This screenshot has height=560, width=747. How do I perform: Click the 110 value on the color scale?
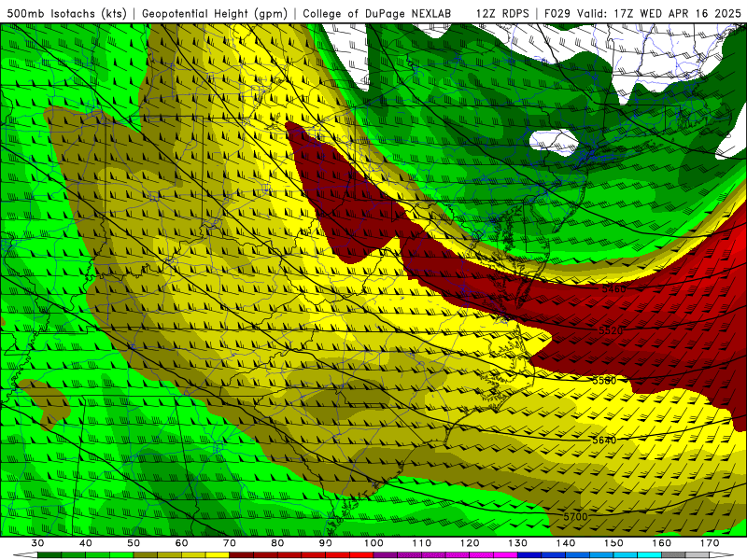click(x=422, y=543)
